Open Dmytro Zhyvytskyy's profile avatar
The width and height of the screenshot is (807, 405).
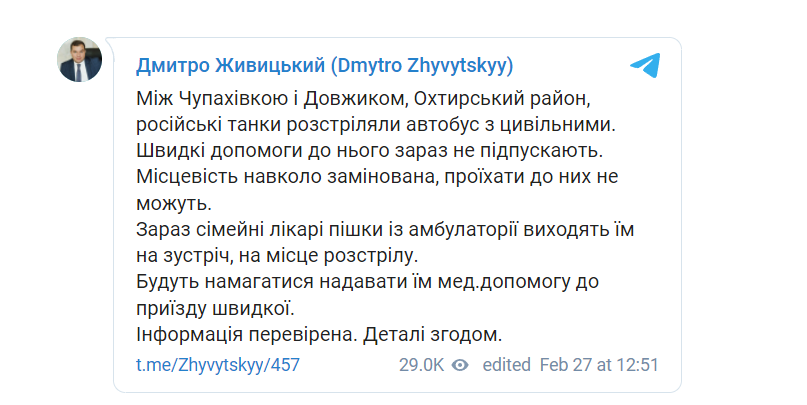[x=79, y=60]
